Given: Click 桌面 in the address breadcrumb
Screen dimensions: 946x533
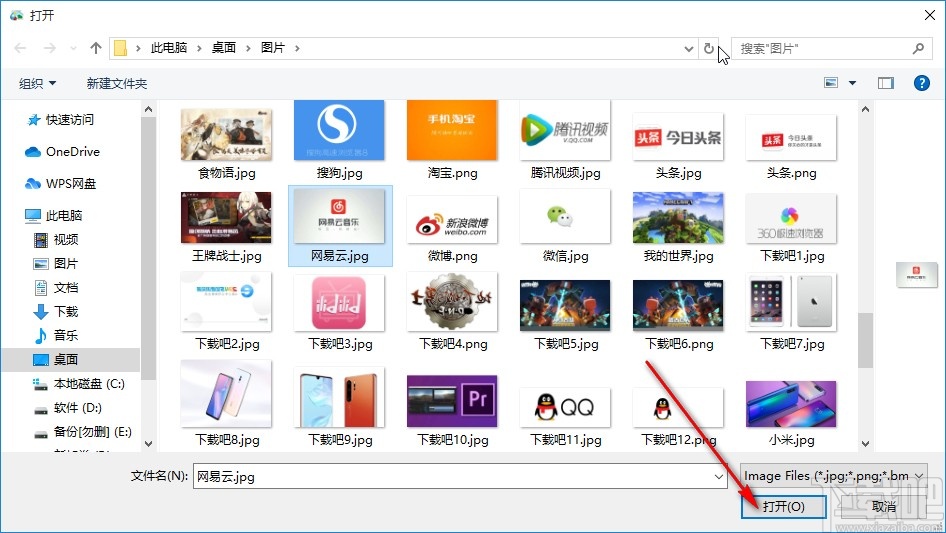Looking at the screenshot, I should [x=223, y=48].
